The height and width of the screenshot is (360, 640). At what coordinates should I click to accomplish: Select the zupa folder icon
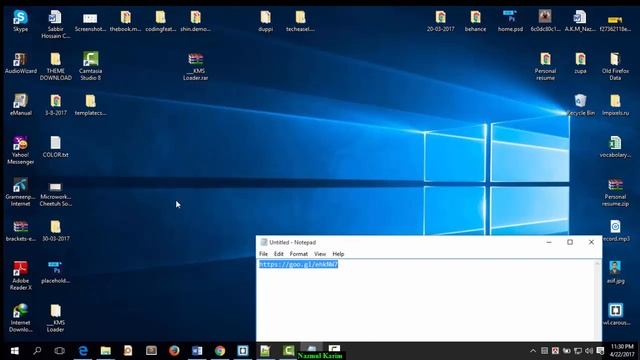(x=580, y=63)
